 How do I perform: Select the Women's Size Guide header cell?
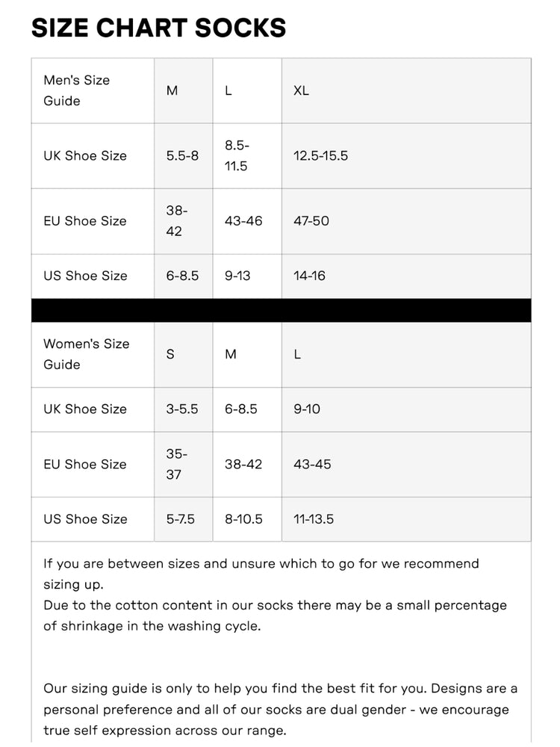[x=93, y=354]
